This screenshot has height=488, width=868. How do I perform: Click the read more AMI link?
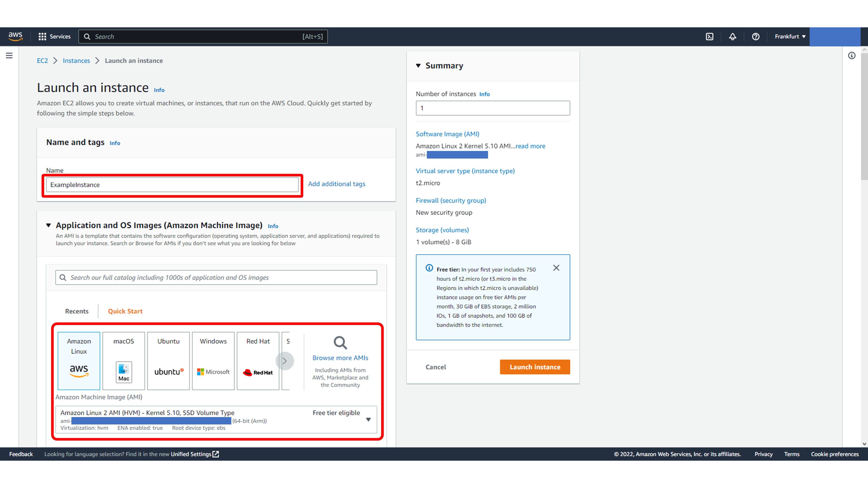tap(530, 146)
